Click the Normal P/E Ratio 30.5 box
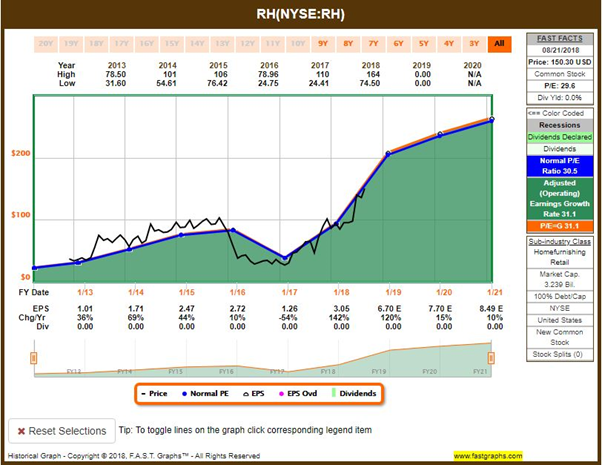This screenshot has width=602, height=465. click(560, 166)
